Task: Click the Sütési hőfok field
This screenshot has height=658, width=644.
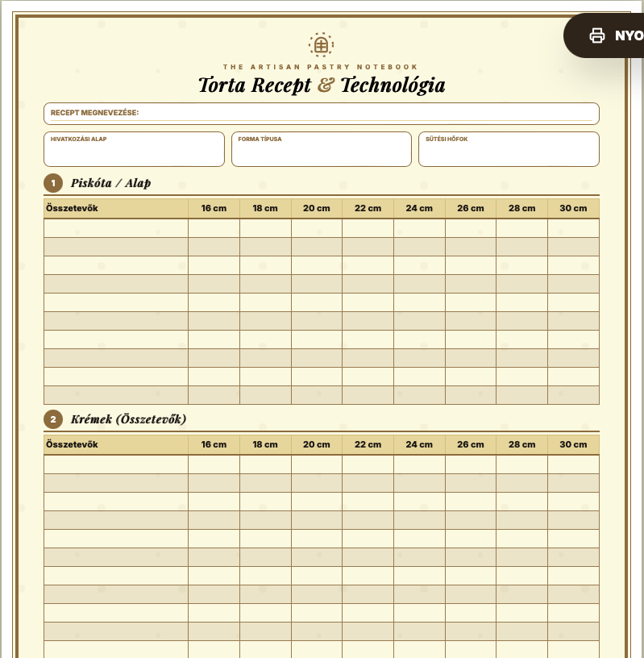Action: pyautogui.click(x=509, y=149)
